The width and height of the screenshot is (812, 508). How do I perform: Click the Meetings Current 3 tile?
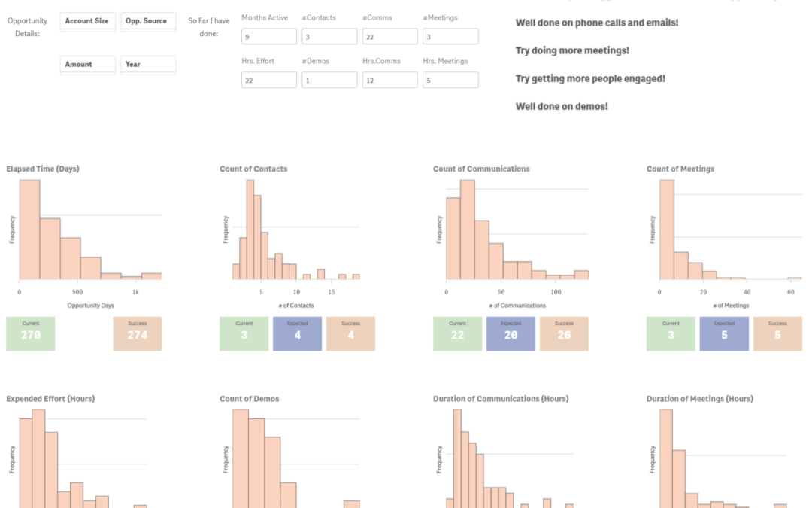click(x=671, y=334)
